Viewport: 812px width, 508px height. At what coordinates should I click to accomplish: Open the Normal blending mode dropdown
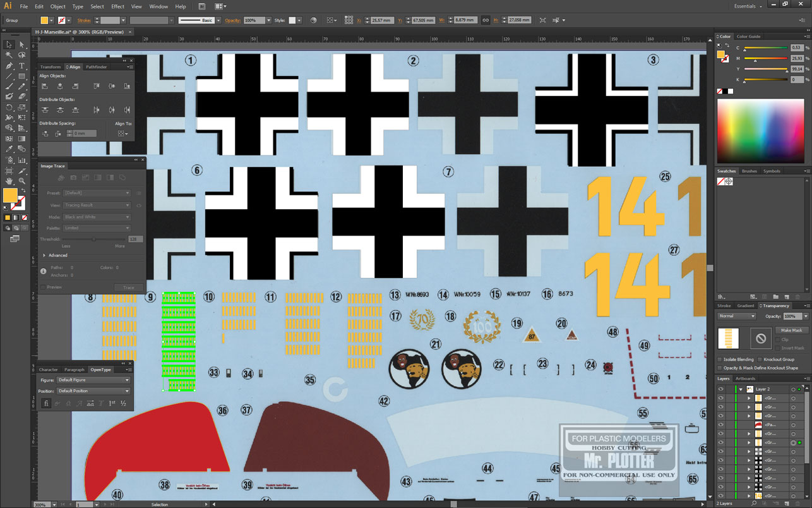736,316
